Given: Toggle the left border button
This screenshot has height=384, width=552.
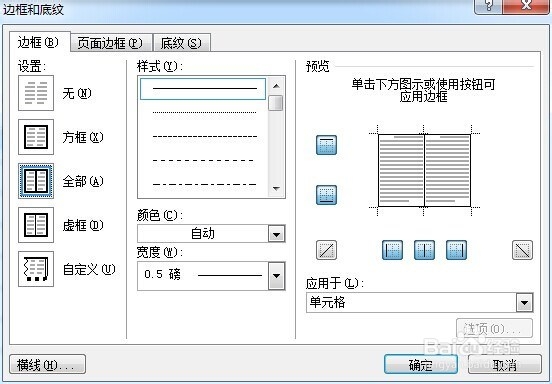Looking at the screenshot, I should point(393,250).
